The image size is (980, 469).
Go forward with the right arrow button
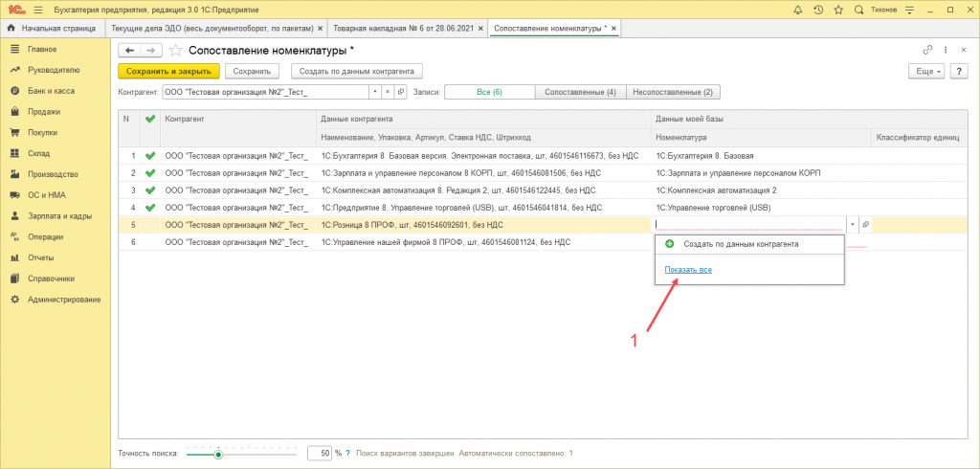[x=151, y=51]
